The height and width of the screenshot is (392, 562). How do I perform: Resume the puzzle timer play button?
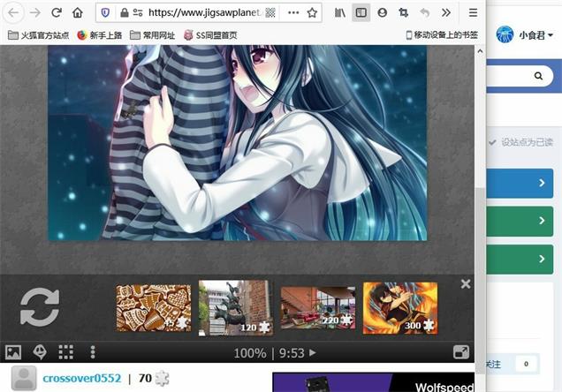[x=313, y=352]
